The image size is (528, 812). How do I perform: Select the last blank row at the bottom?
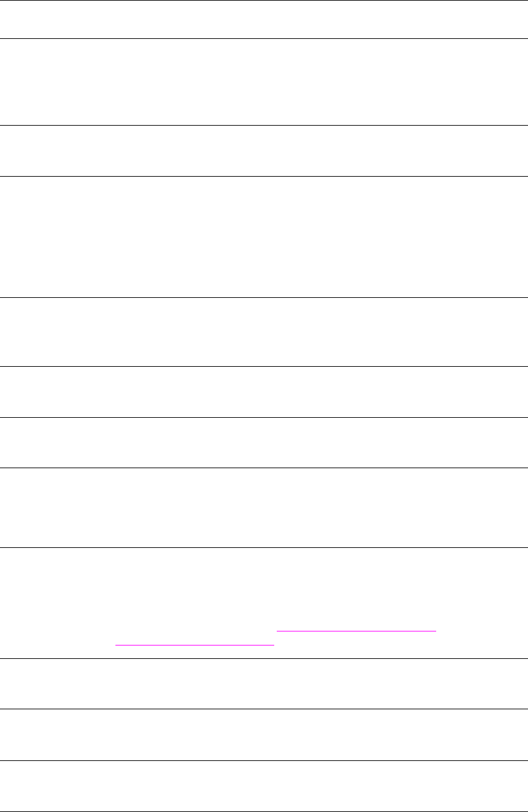tap(264, 786)
